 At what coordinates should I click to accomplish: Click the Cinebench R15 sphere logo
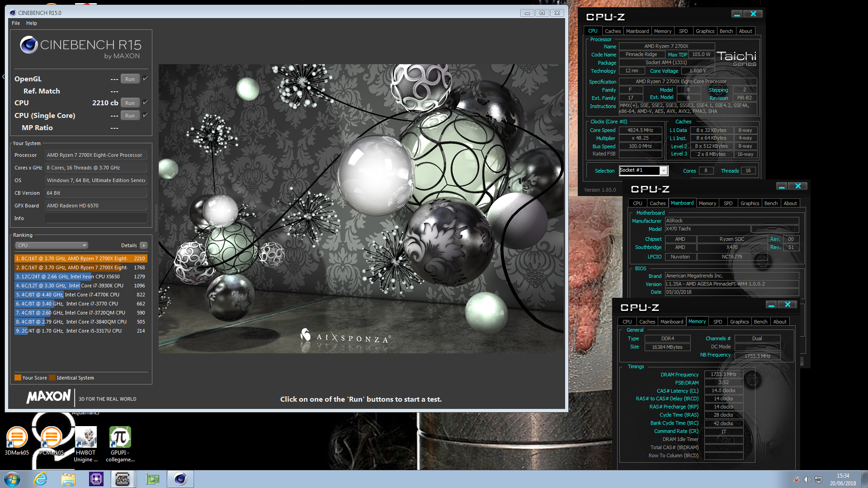click(28, 45)
